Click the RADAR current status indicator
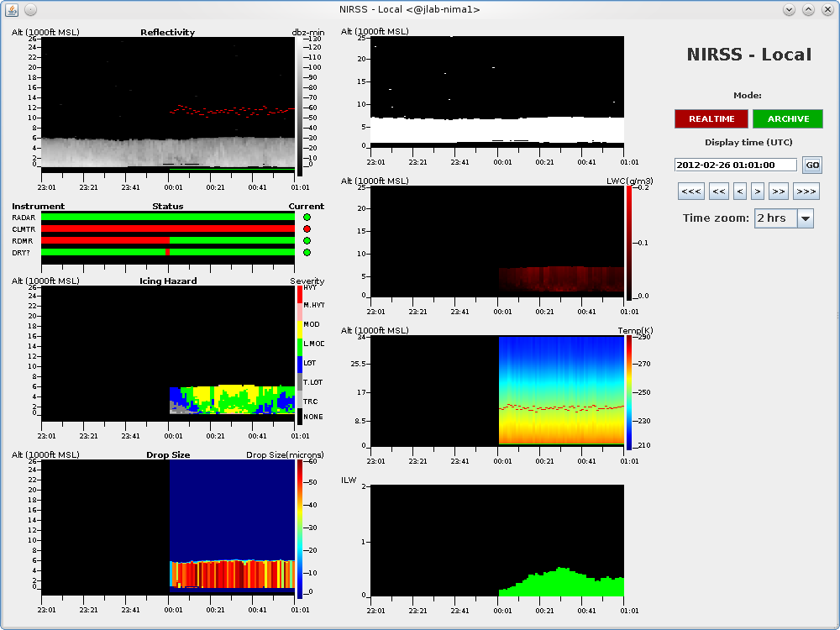 pyautogui.click(x=307, y=218)
